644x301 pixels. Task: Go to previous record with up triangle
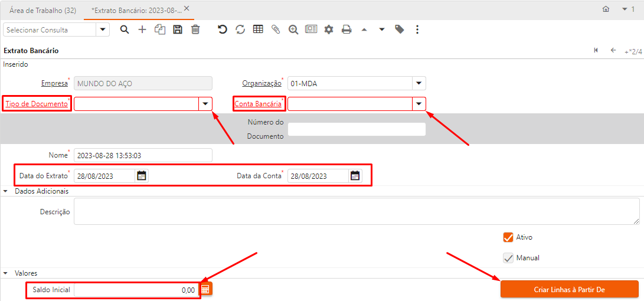click(364, 30)
